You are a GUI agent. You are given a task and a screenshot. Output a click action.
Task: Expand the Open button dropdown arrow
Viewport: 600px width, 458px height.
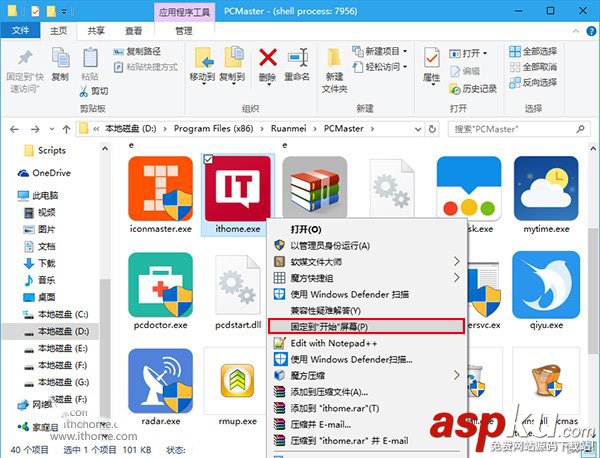[x=485, y=53]
